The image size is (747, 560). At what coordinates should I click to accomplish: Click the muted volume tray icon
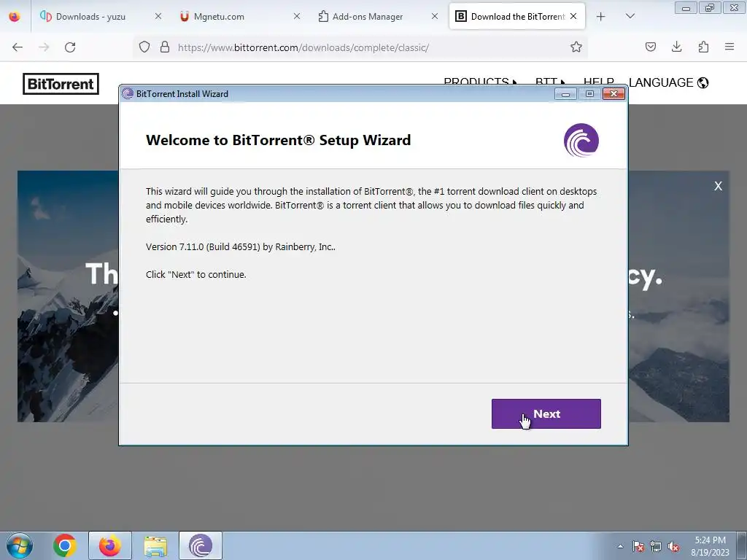coord(673,546)
